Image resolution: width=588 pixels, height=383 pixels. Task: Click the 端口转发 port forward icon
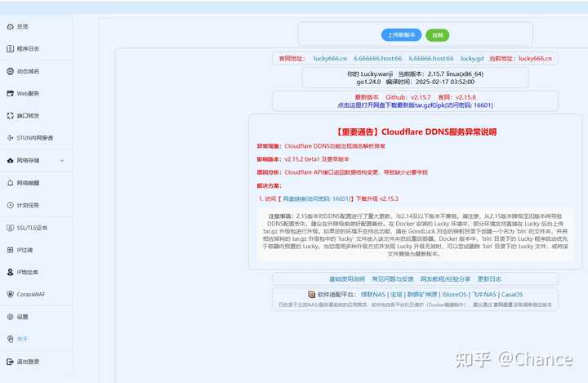tap(10, 116)
